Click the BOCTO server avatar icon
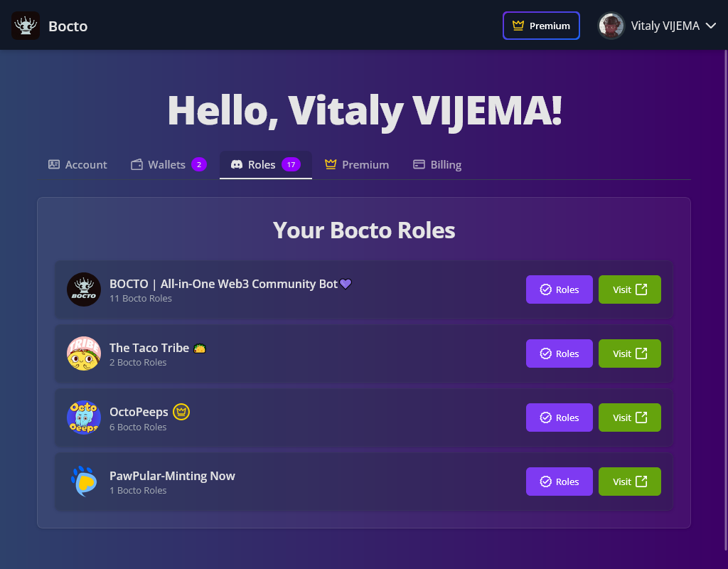Image resolution: width=728 pixels, height=569 pixels. pos(83,289)
